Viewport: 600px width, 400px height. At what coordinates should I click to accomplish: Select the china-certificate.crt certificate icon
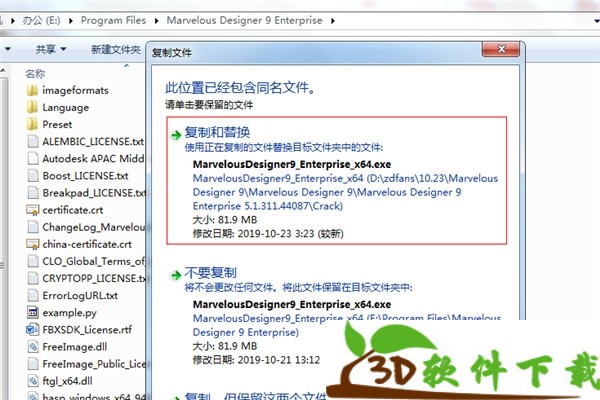point(33,244)
